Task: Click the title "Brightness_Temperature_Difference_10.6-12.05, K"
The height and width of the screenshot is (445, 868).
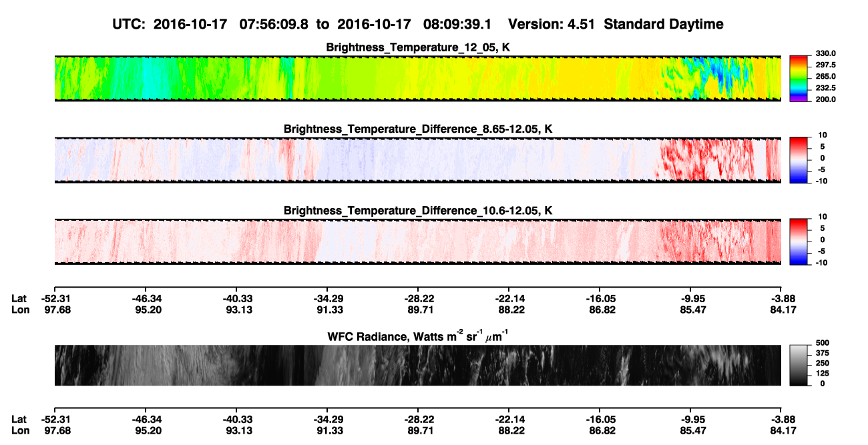Action: click(x=418, y=211)
